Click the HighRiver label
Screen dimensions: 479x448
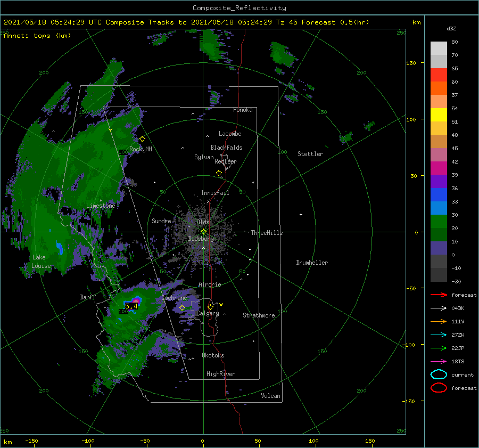tap(221, 374)
